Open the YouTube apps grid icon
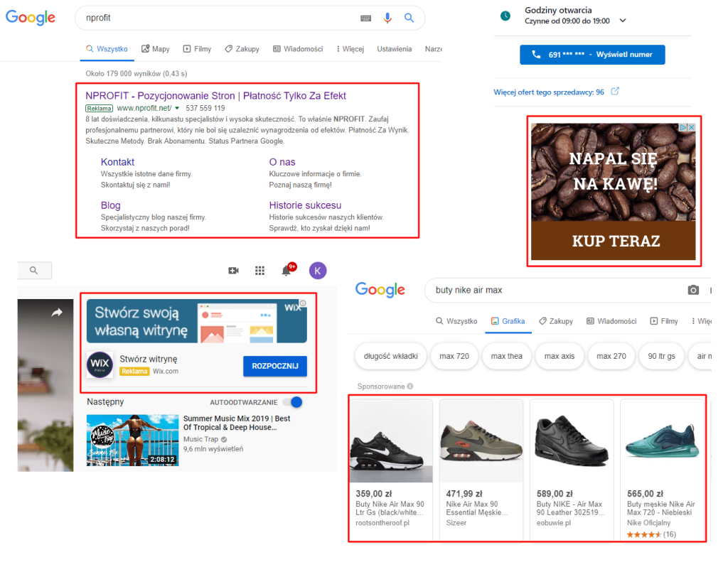728x562 pixels. 260,271
